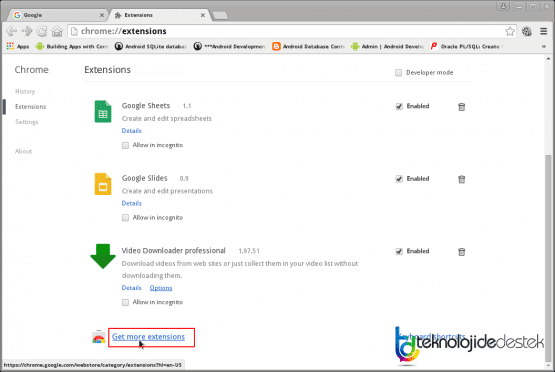The width and height of the screenshot is (555, 372).
Task: Remove Video Downloader professional with its trash icon
Action: coord(462,252)
